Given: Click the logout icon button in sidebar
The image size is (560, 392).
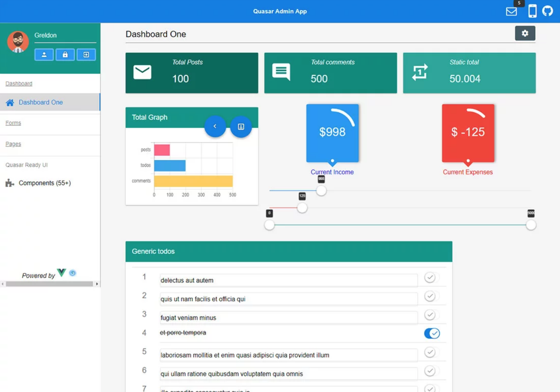Looking at the screenshot, I should (86, 55).
